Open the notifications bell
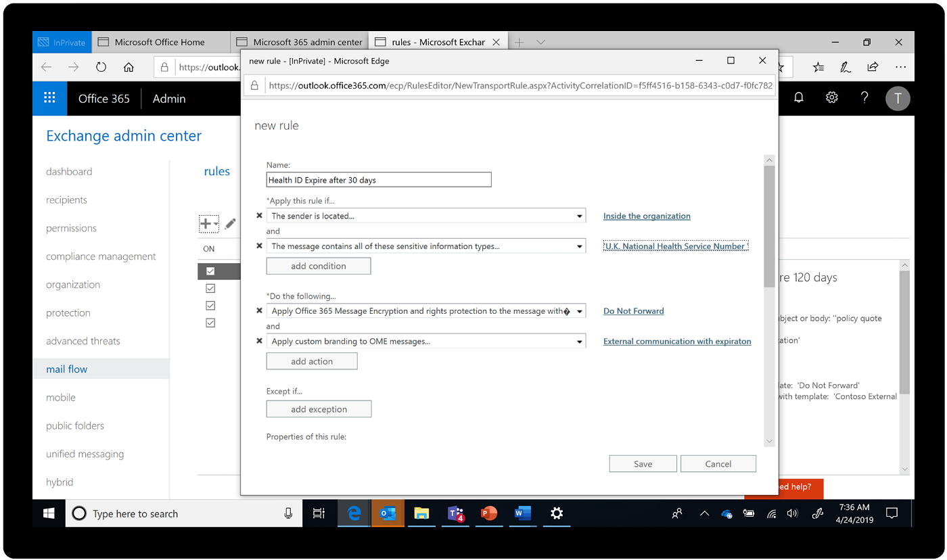 (798, 97)
